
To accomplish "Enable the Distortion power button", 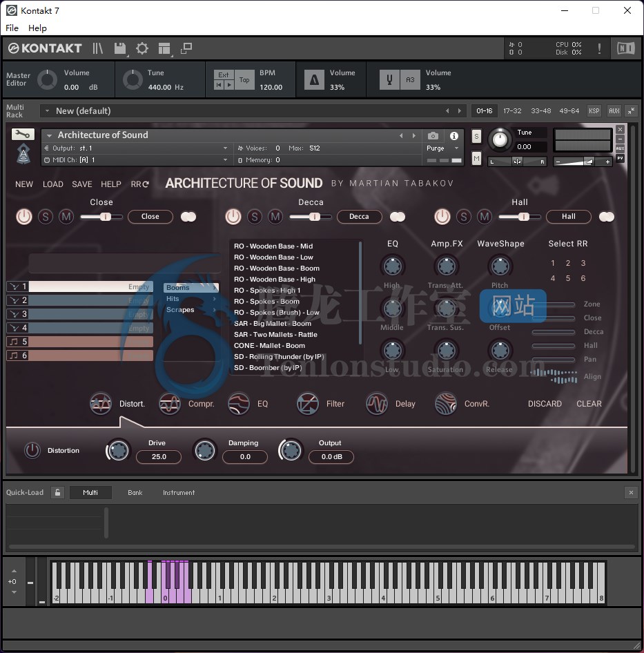I will (x=32, y=451).
